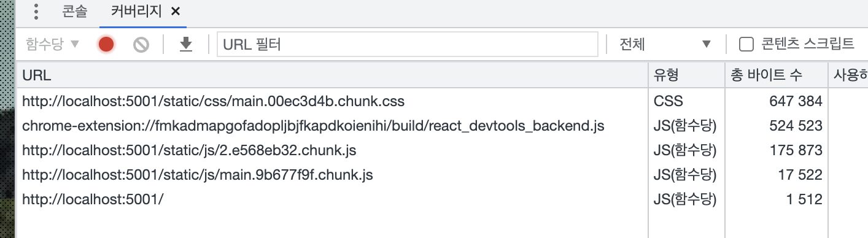The image size is (868, 238).
Task: Click the 1 512 bytes value
Action: tap(804, 199)
